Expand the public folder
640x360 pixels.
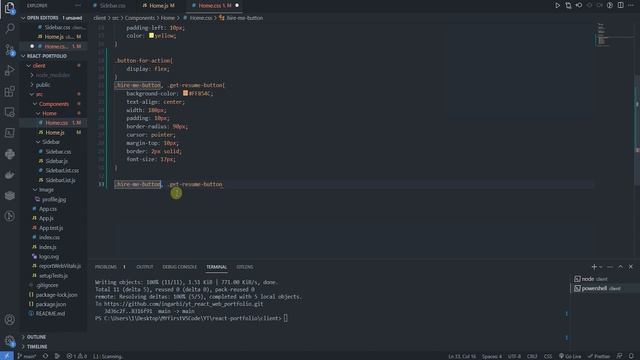(43, 84)
